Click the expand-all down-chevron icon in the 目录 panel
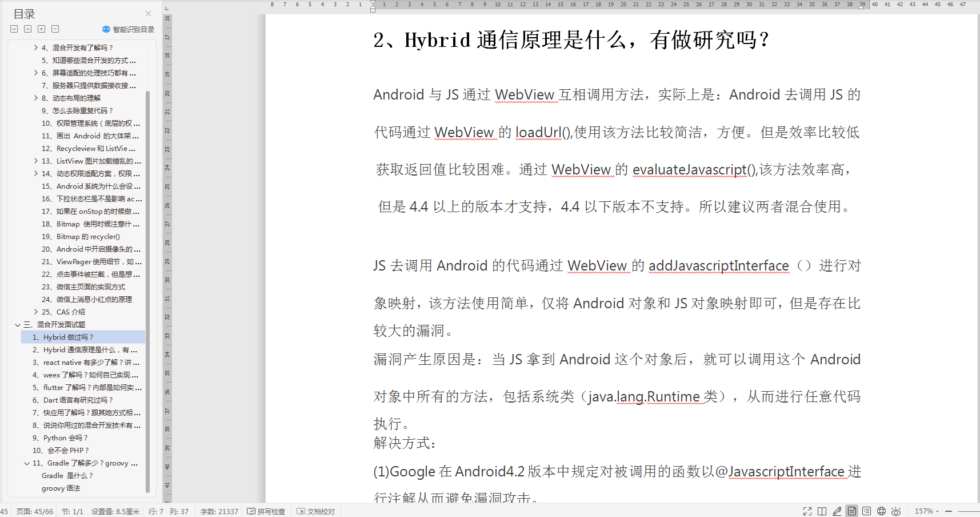This screenshot has height=517, width=980. 14,29
